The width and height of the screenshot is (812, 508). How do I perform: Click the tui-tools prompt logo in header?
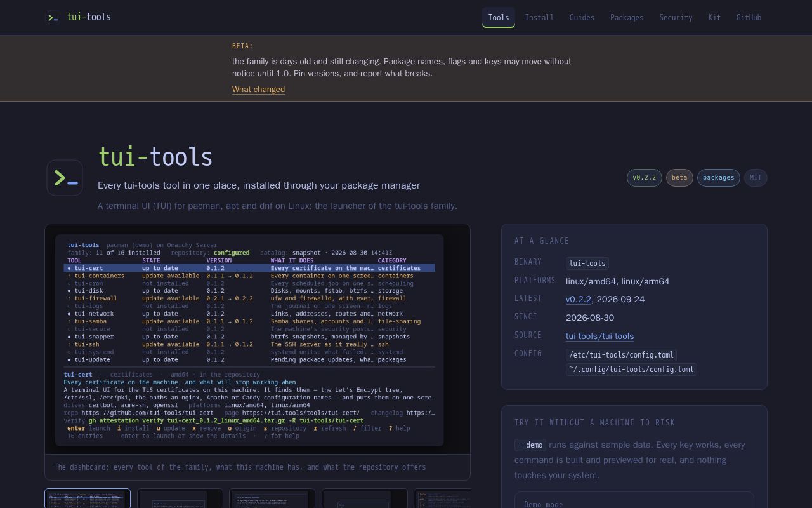(x=53, y=18)
